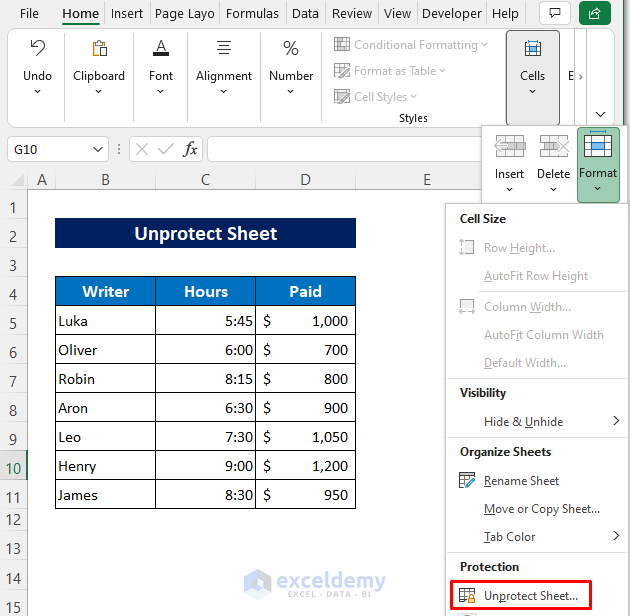Open the Alignment group icon

(224, 48)
